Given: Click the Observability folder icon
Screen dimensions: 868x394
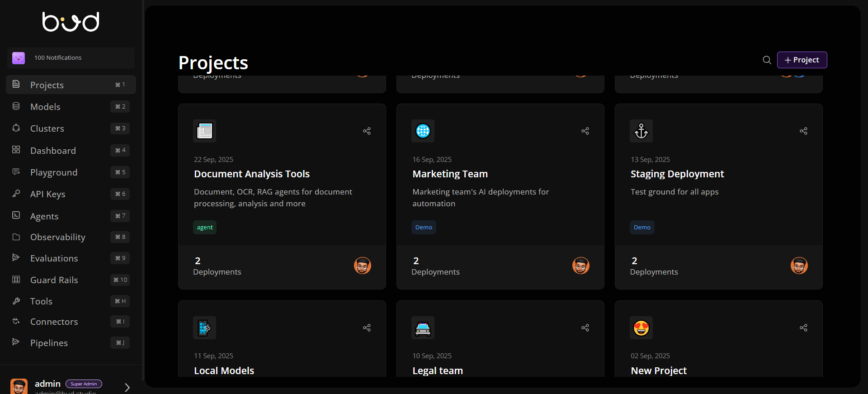Looking at the screenshot, I should [x=16, y=237].
